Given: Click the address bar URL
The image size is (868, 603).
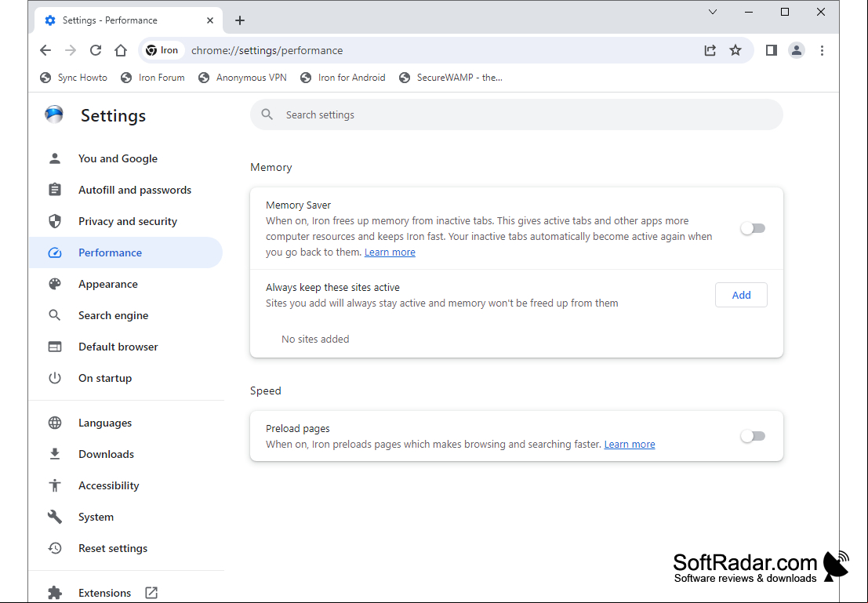Looking at the screenshot, I should click(267, 50).
